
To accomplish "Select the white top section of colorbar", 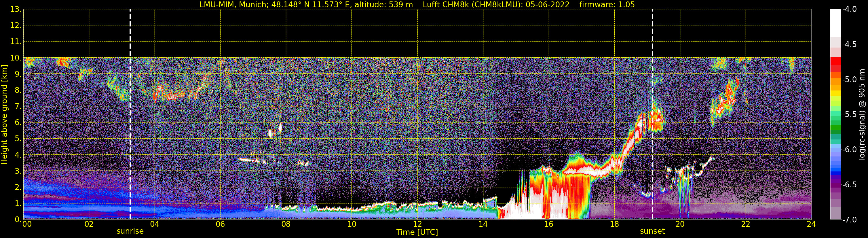I will coord(835,22).
